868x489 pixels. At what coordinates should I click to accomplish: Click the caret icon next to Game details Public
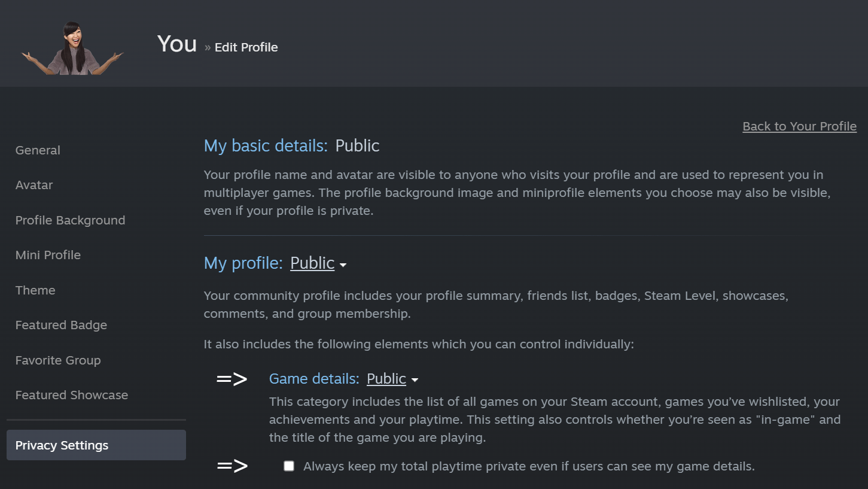point(415,380)
